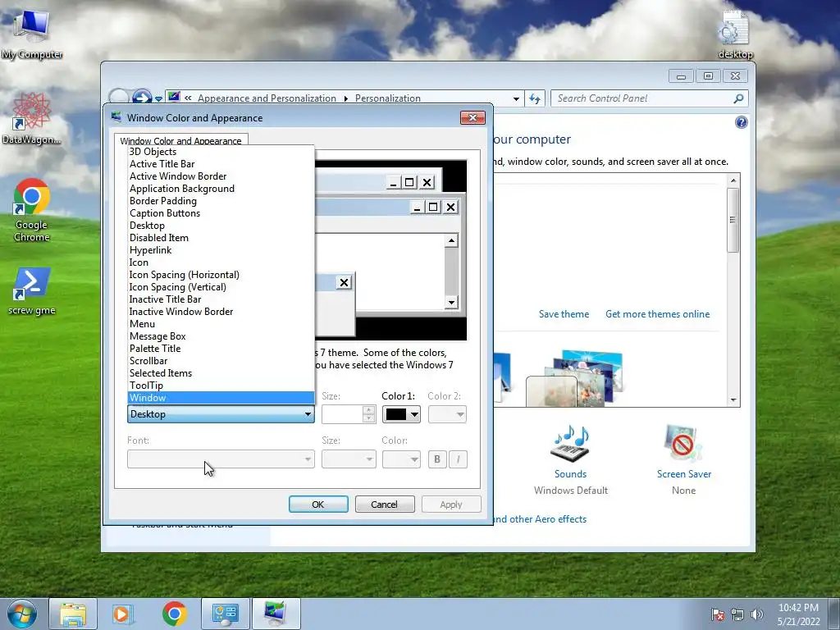Screen dimensions: 840x630
Task: Open the screw gme PowerShell shortcut
Action: [32, 291]
